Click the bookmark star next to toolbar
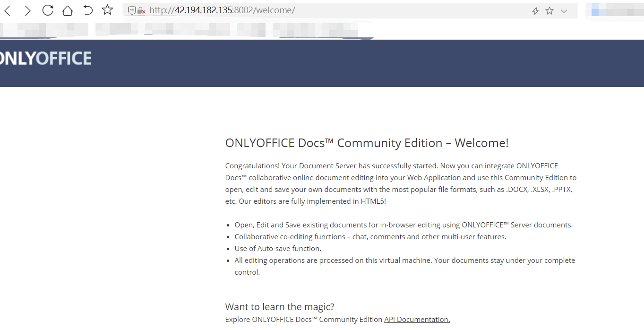This screenshot has width=644, height=330. (x=108, y=10)
